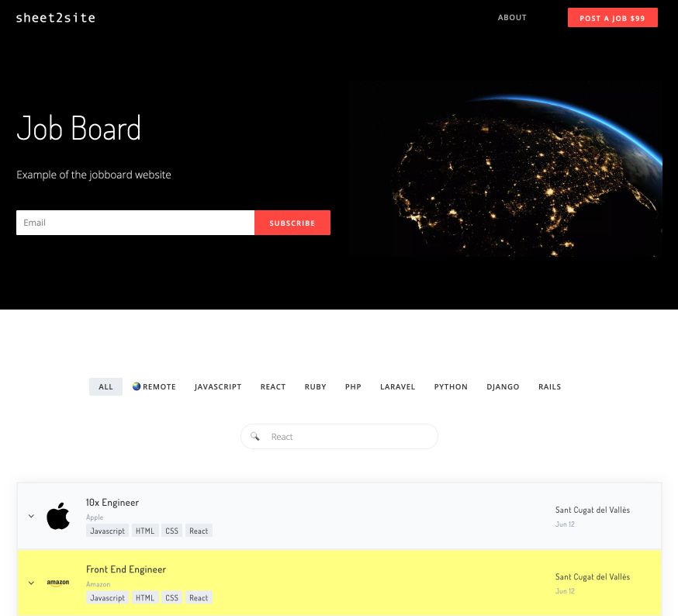
Task: Click the Apple company logo
Action: (x=58, y=516)
